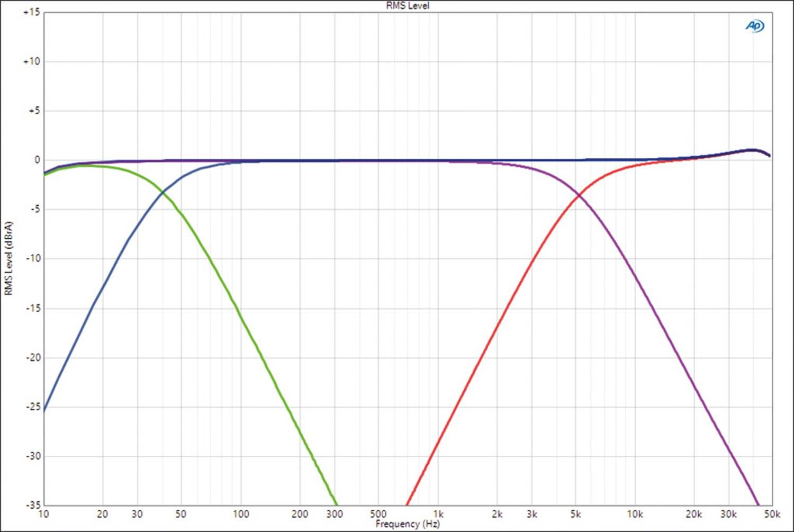Select the '+10' level tick label
Viewport: 794px width, 532px height.
[x=32, y=61]
